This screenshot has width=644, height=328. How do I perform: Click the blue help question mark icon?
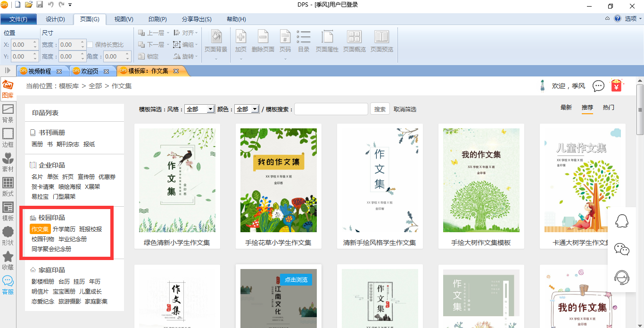pos(618,19)
